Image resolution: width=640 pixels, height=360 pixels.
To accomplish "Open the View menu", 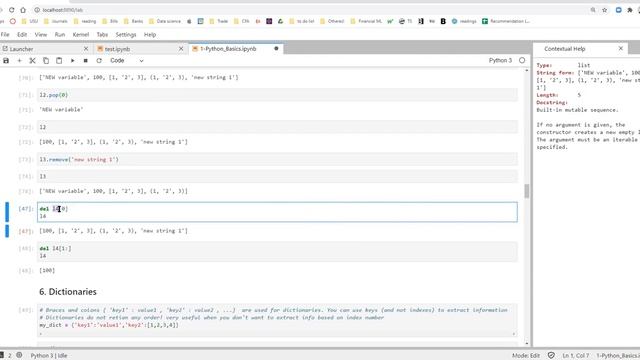I will click(x=41, y=35).
